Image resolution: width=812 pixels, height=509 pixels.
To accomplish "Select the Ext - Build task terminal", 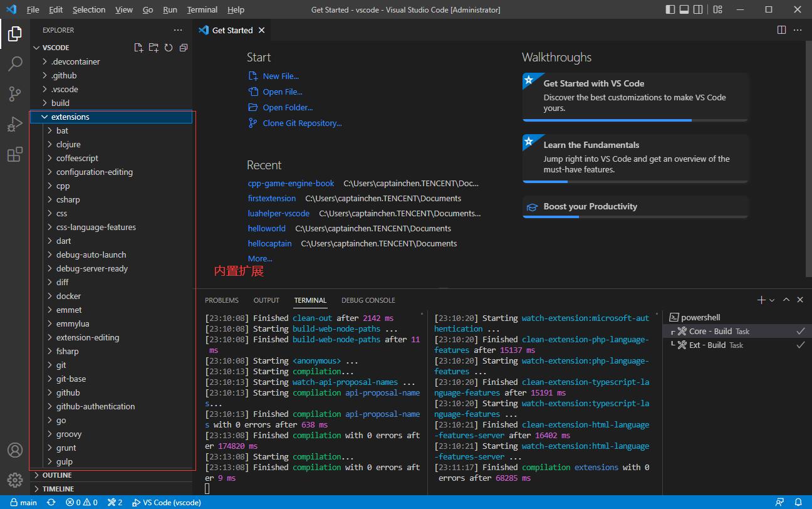I will tap(737, 345).
